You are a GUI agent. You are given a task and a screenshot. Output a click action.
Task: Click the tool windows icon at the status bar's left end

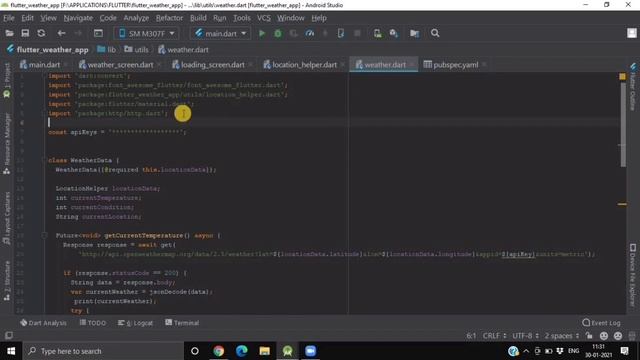coord(9,336)
